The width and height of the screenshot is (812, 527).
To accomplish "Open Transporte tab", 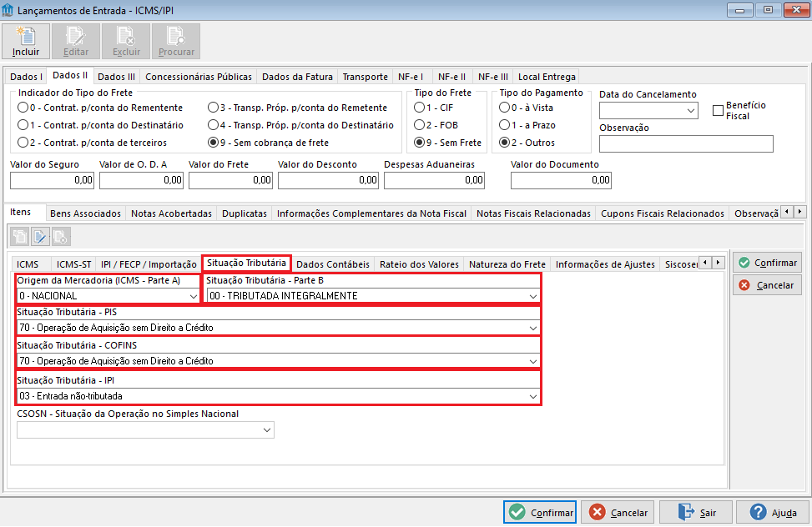I will (365, 77).
